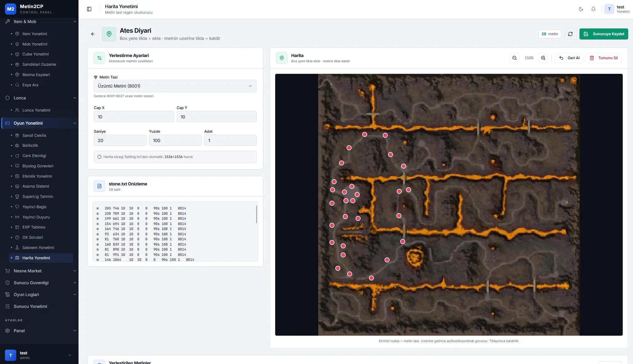Switch to dark mode moon icon
633x364 pixels.
pos(581,9)
